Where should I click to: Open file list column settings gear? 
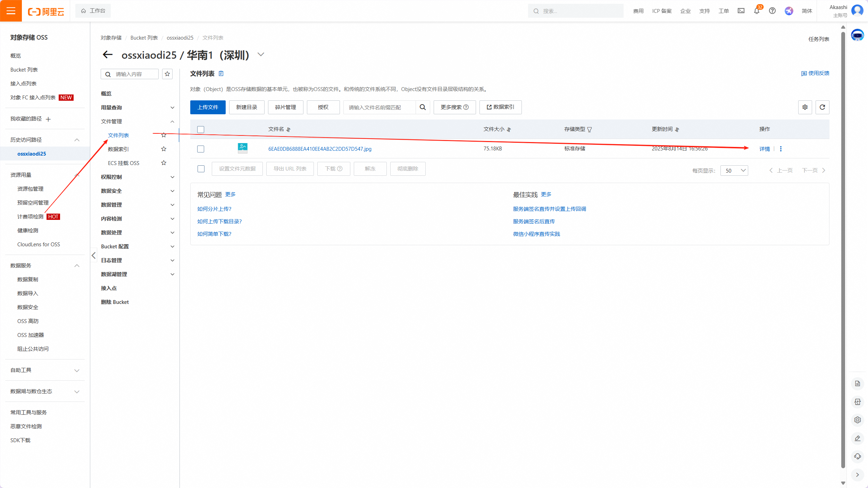[805, 107]
